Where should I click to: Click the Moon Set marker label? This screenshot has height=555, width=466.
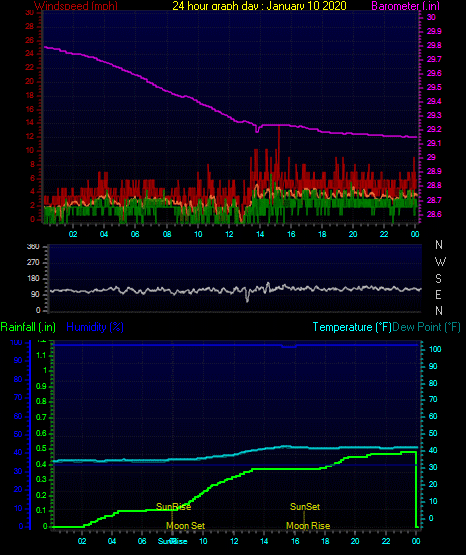pos(185,526)
